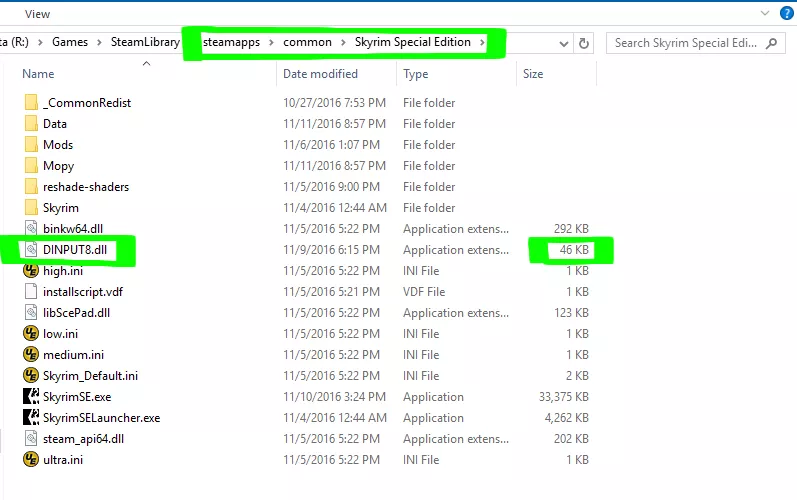Click the 33,375 KB size value
797x500 pixels.
[x=564, y=397]
